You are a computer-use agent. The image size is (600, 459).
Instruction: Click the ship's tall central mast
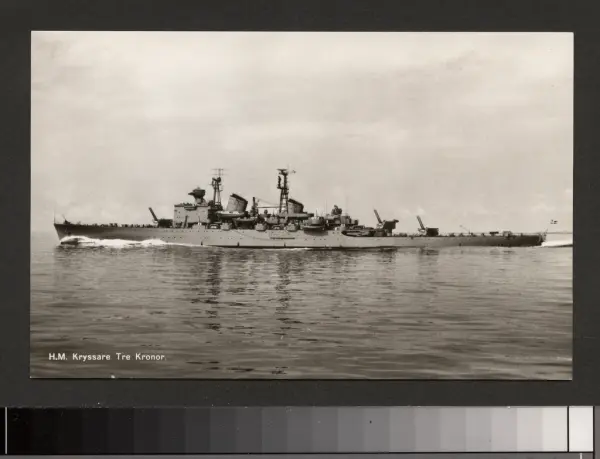tap(283, 190)
